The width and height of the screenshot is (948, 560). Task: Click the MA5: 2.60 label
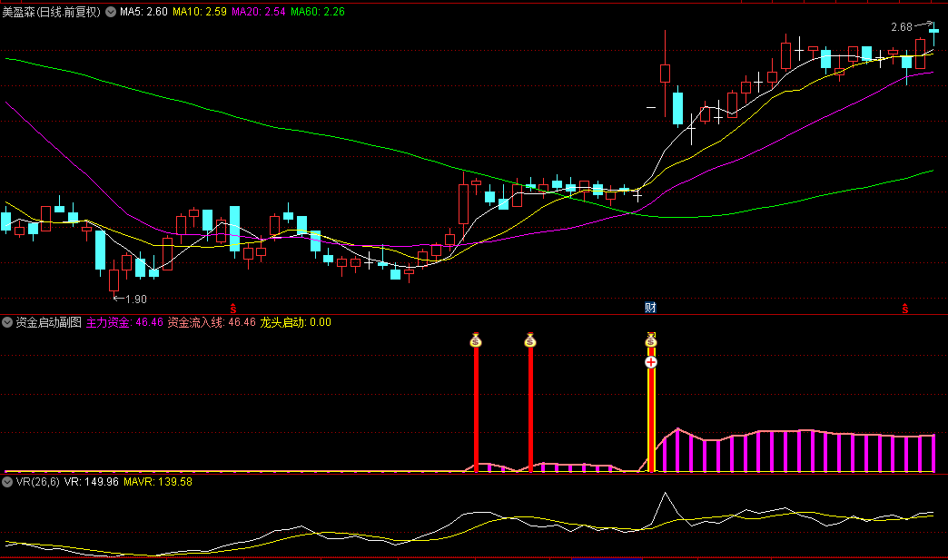[143, 12]
